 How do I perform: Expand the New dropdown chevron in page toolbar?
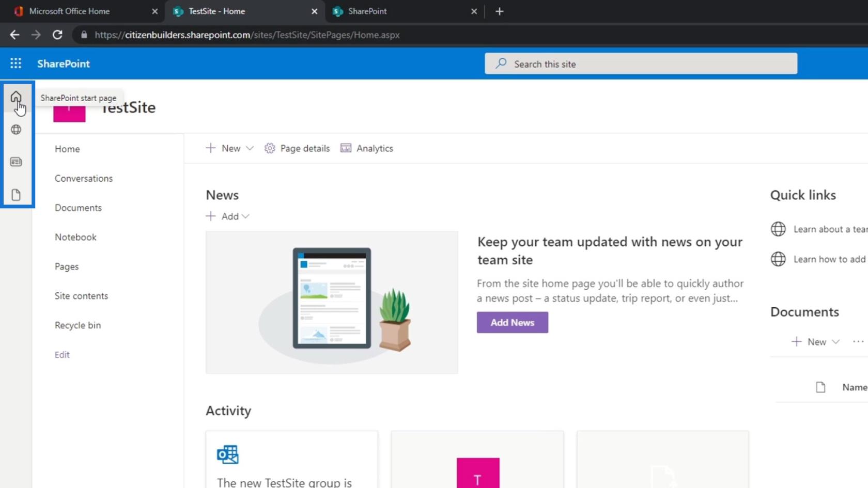250,148
